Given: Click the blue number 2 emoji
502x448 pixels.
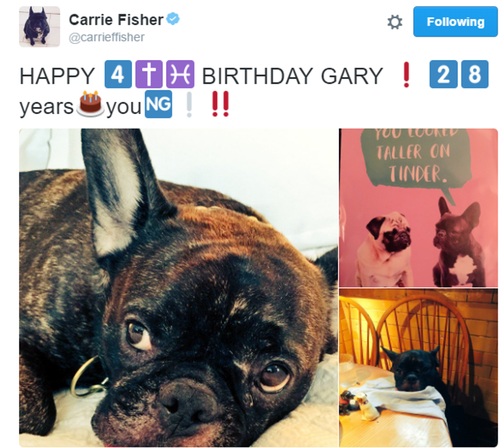Looking at the screenshot, I should coord(444,74).
